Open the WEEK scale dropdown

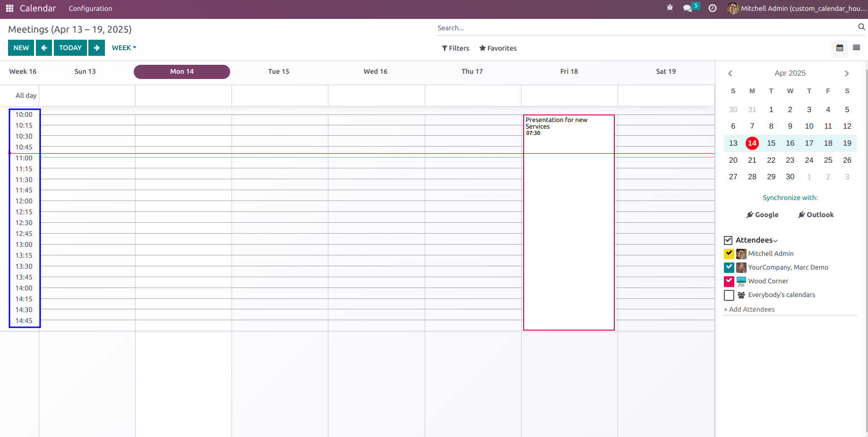coord(124,48)
